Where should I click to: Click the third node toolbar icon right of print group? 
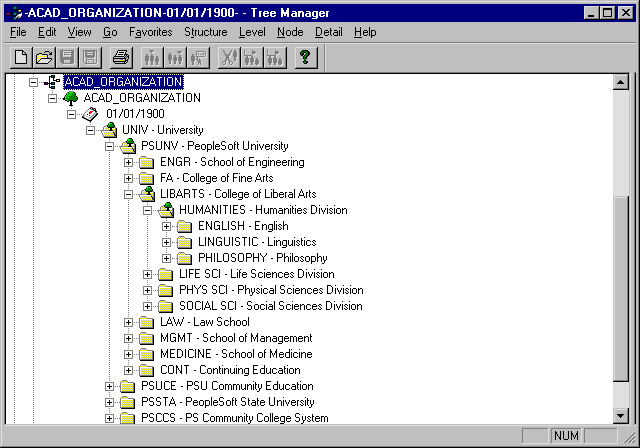point(198,57)
